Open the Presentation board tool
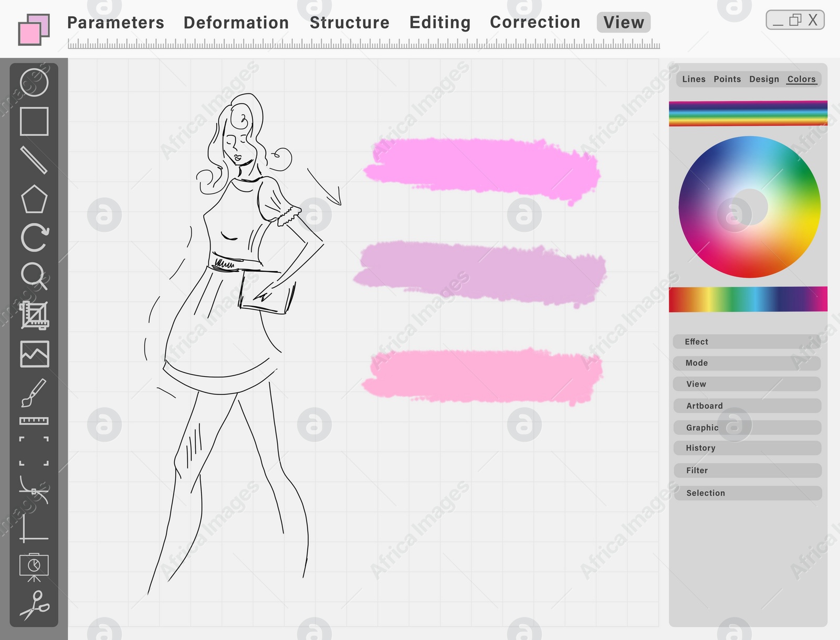The height and width of the screenshot is (640, 840). 34,568
